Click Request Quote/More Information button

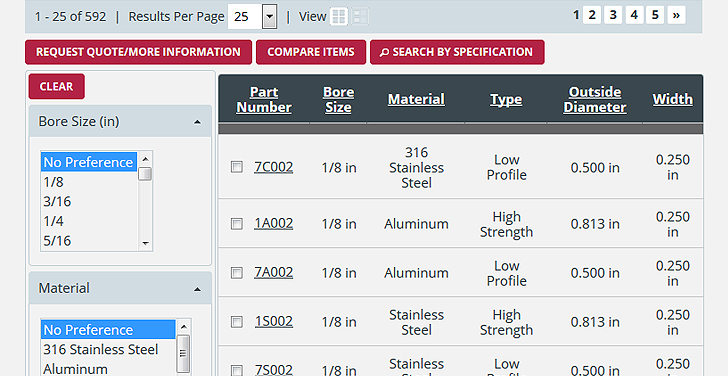point(138,52)
